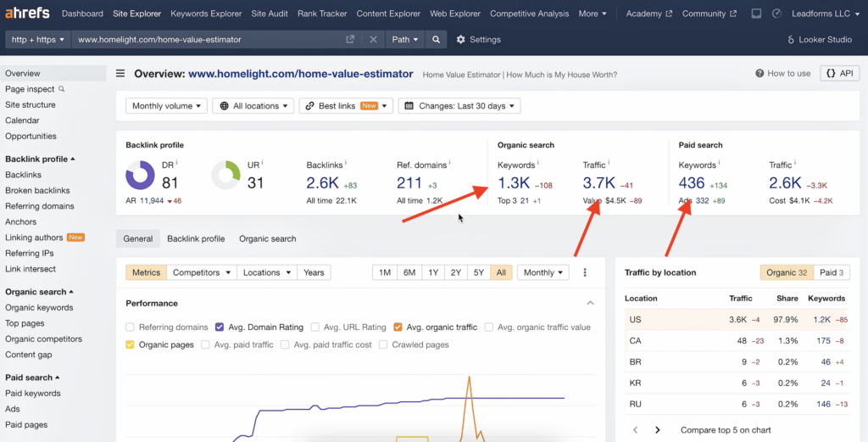This screenshot has width=868, height=442.
Task: Switch to Backlink profile tab
Action: pos(196,238)
